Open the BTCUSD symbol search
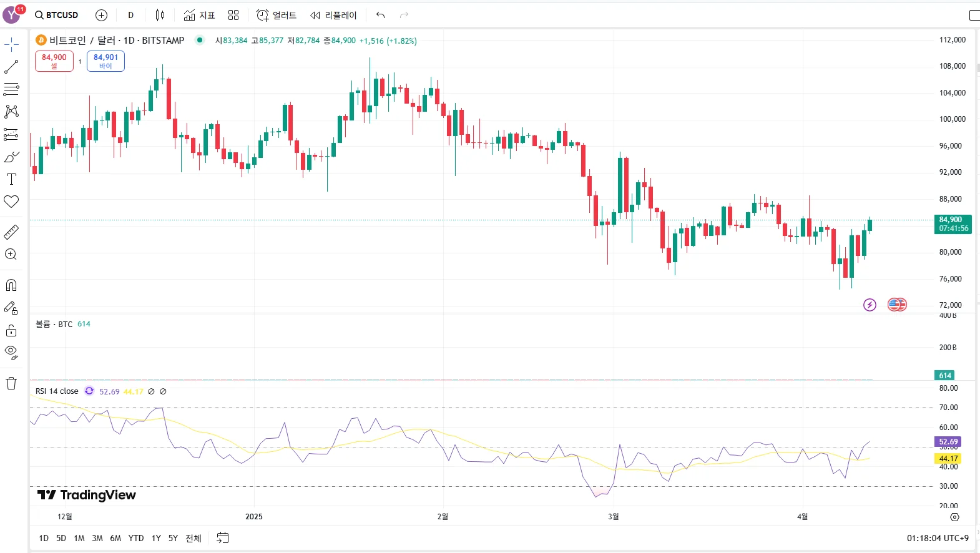The height and width of the screenshot is (553, 980). [57, 15]
